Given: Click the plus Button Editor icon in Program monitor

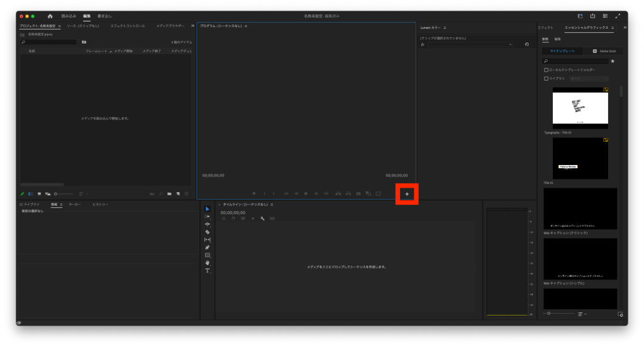Looking at the screenshot, I should click(407, 194).
